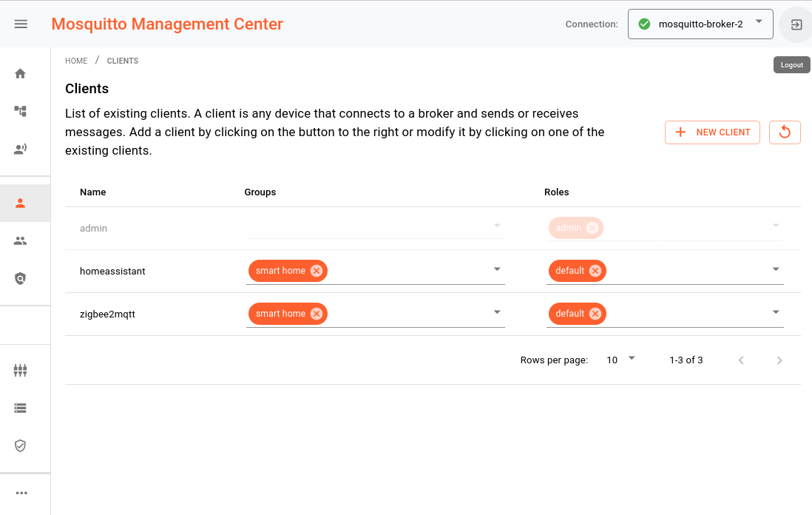Click the NEW CLIENT button
Viewport: 812px width, 515px height.
coord(712,132)
